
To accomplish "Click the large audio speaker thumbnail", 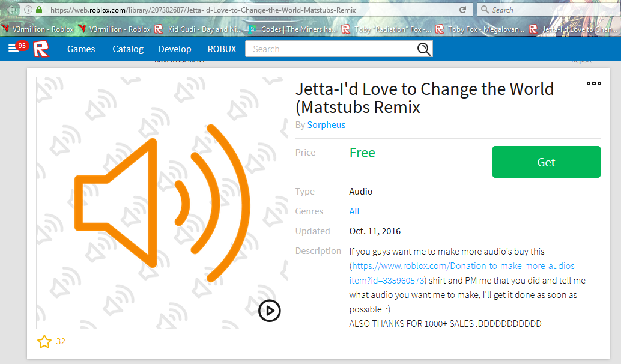I will click(x=162, y=203).
